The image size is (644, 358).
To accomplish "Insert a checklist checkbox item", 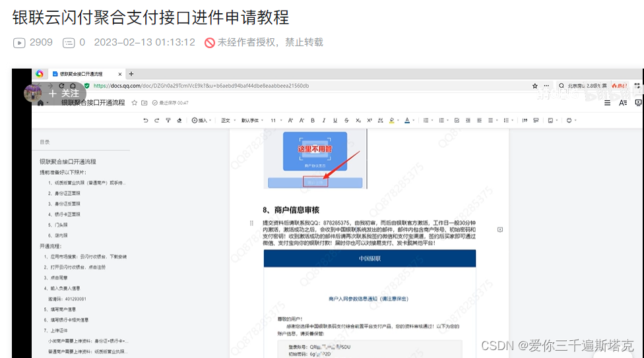I will pyautogui.click(x=457, y=120).
